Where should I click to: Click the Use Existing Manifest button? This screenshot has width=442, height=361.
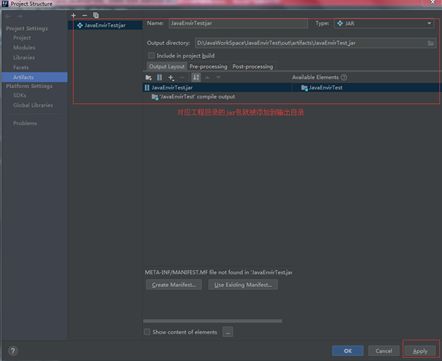click(243, 285)
